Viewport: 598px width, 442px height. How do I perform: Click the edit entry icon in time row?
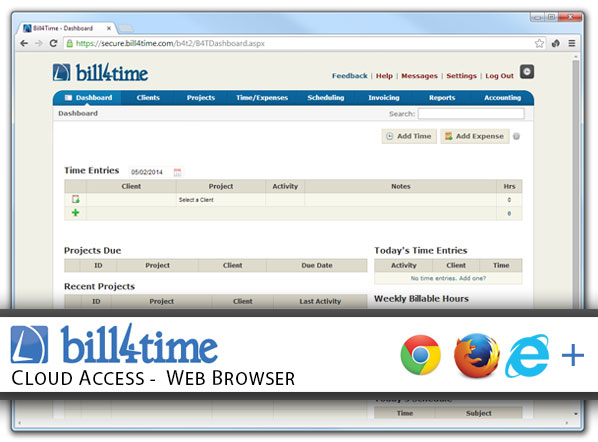[76, 199]
